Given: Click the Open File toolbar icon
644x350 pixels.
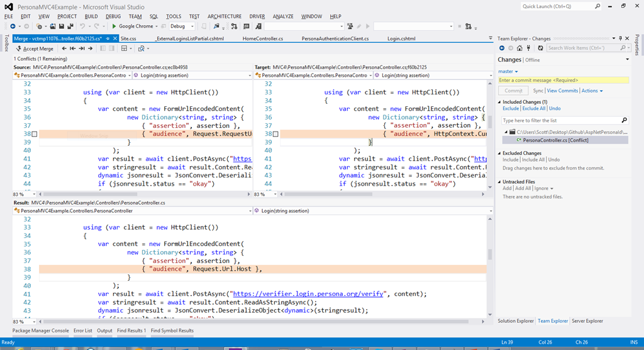Looking at the screenshot, I should pyautogui.click(x=53, y=26).
